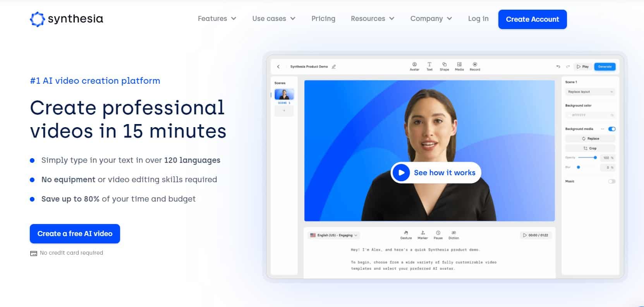The image size is (644, 307).
Task: Expand the Resources dropdown
Action: [373, 19]
